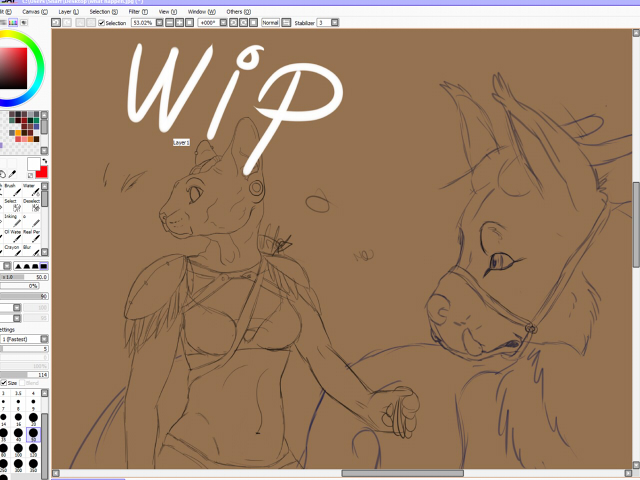The image size is (640, 480).
Task: Pick the blue swatch in palette
Action: (x=37, y=127)
